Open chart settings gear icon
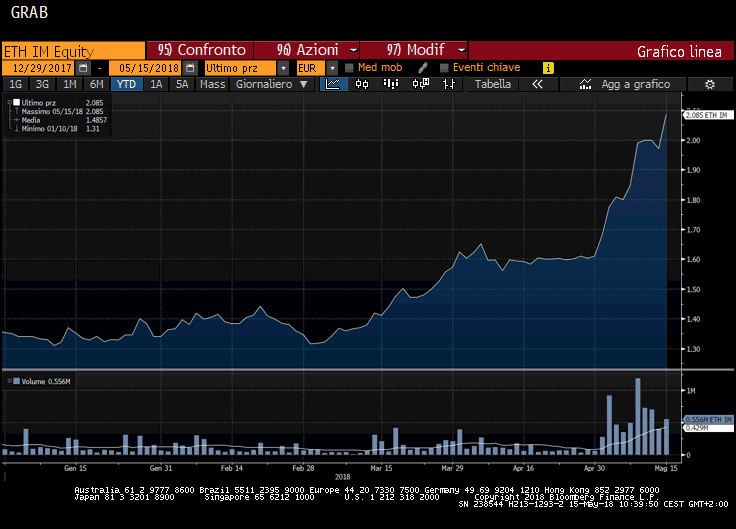 coord(710,85)
